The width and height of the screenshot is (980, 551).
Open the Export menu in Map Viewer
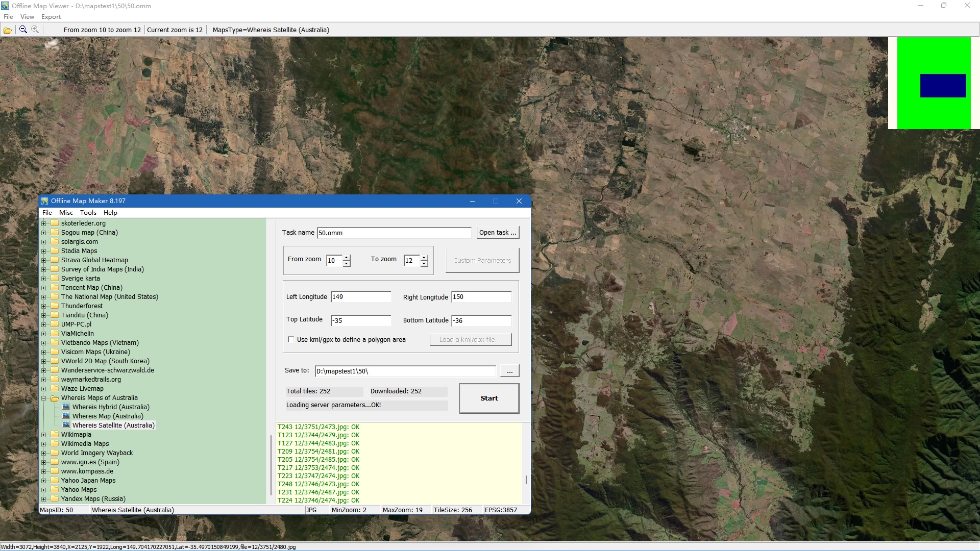(x=51, y=17)
